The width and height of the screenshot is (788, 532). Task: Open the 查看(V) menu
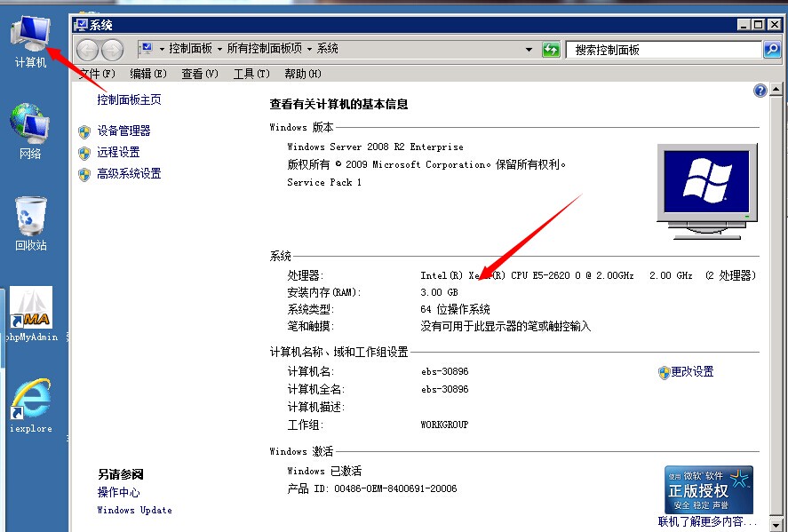pyautogui.click(x=200, y=74)
